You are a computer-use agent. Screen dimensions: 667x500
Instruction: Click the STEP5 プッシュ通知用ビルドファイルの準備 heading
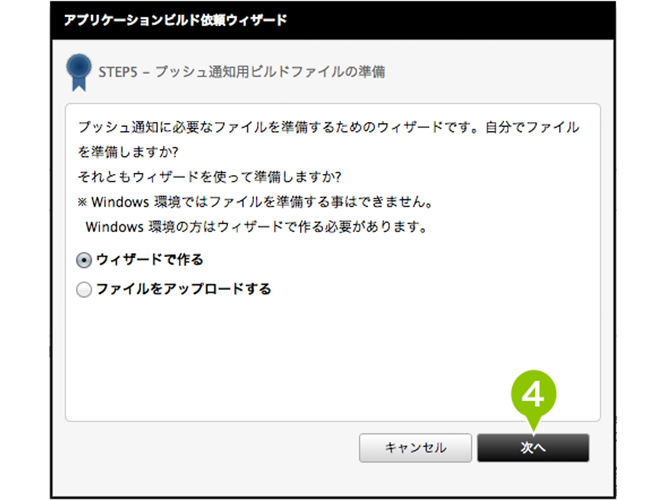[242, 72]
